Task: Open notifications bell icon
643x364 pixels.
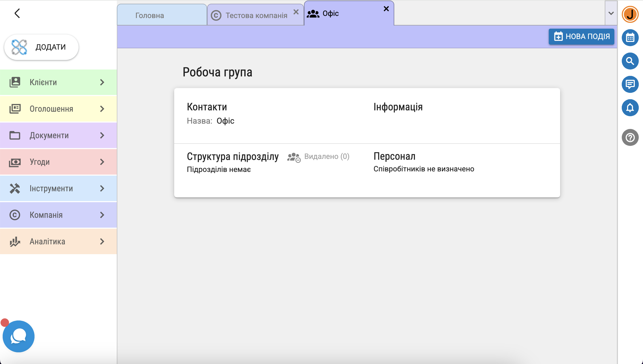Action: tap(630, 108)
